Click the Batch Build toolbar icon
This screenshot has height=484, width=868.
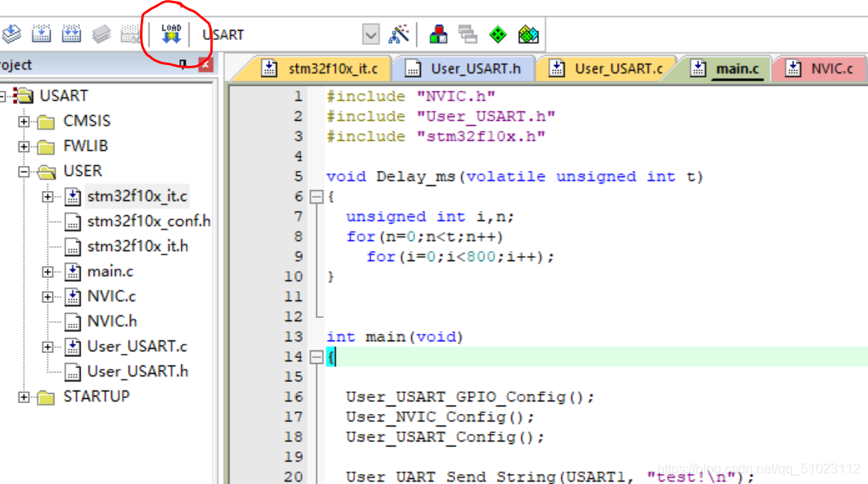(x=101, y=34)
